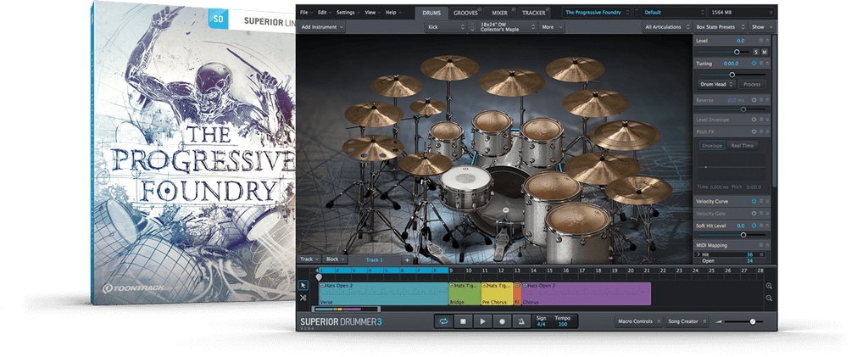Open the Show dropdown

[x=761, y=26]
